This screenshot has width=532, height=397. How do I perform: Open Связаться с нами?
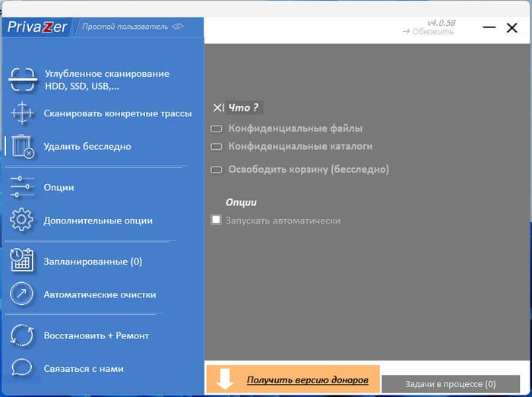tap(84, 368)
